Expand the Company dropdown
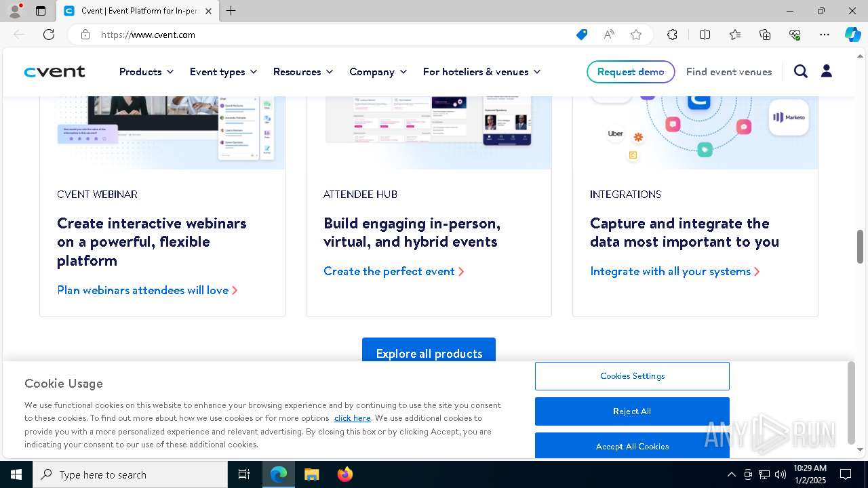The width and height of the screenshot is (868, 488). (378, 72)
